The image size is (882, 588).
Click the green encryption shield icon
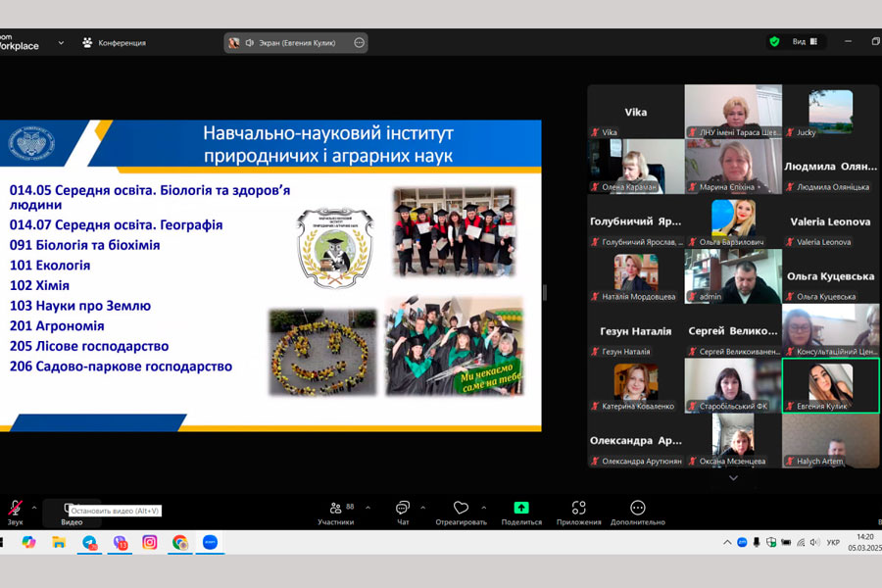click(x=774, y=42)
